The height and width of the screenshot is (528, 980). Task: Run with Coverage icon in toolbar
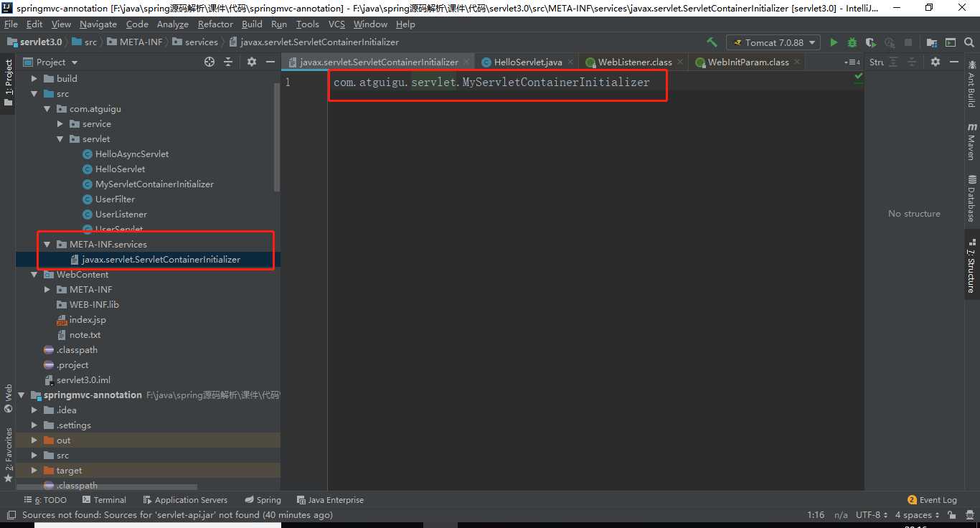coord(871,42)
